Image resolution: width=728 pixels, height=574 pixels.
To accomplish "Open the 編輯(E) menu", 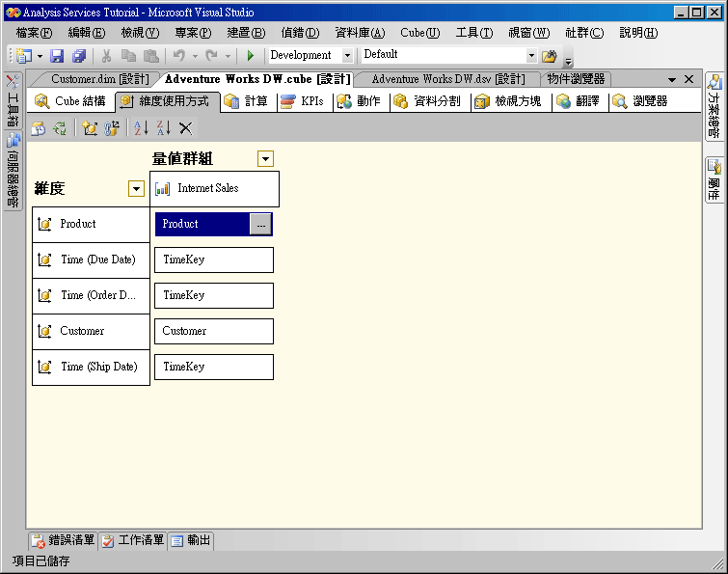I will click(x=87, y=33).
